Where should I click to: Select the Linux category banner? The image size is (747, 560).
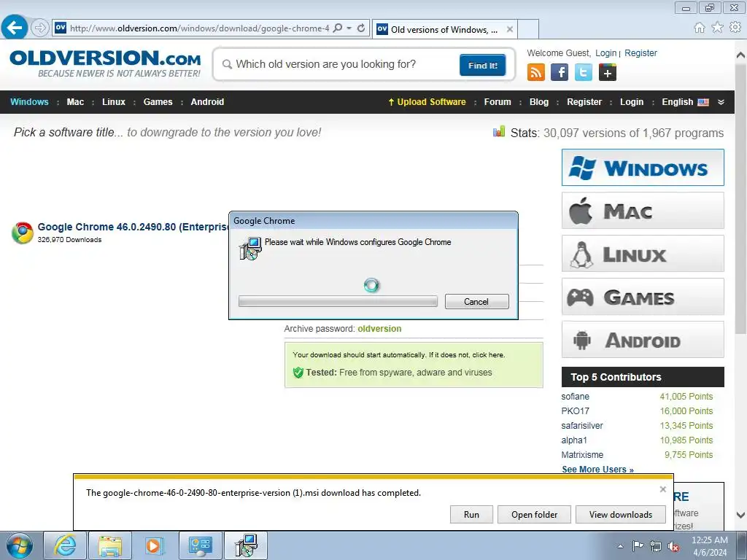click(643, 253)
